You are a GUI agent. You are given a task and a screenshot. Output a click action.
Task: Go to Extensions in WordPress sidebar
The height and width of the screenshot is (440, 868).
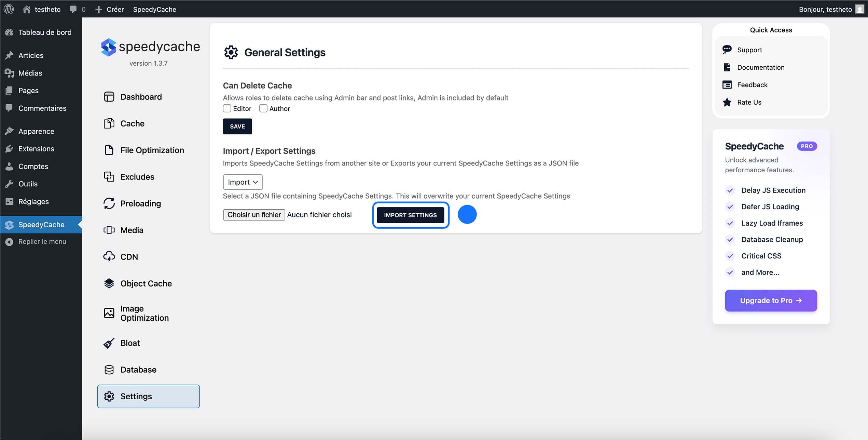click(36, 149)
